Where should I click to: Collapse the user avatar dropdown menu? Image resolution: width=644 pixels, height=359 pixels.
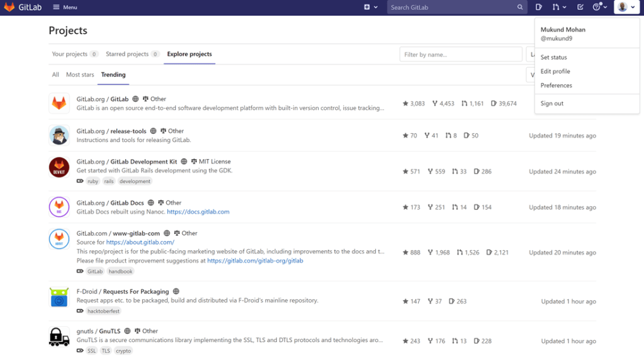pyautogui.click(x=626, y=8)
